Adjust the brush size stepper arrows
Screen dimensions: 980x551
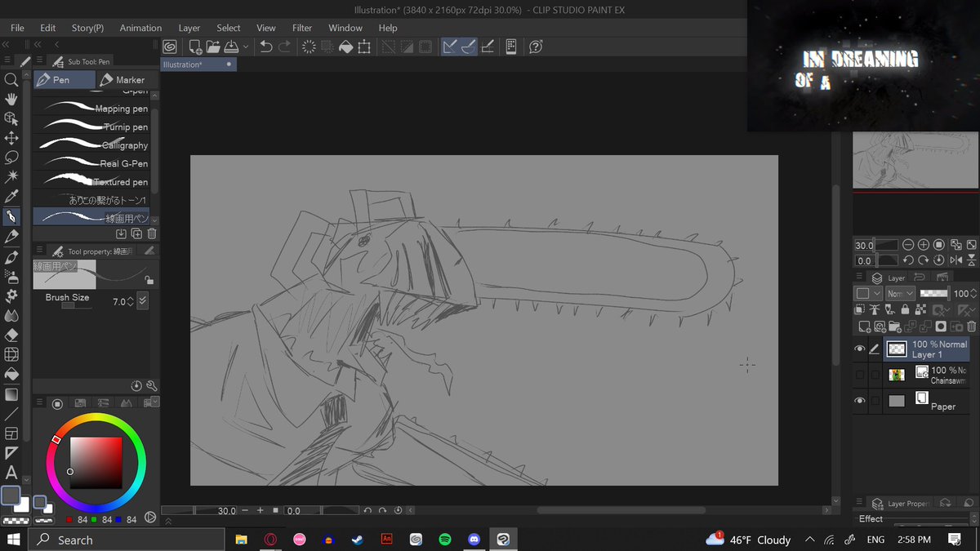point(131,302)
